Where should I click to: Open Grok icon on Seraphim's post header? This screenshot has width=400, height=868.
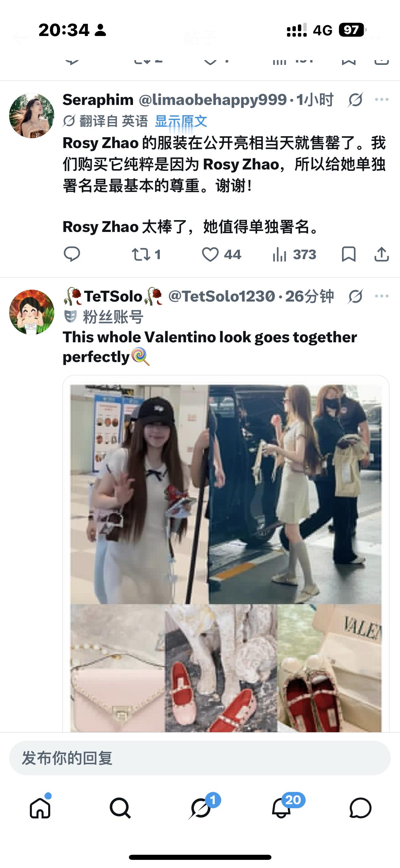click(x=355, y=100)
